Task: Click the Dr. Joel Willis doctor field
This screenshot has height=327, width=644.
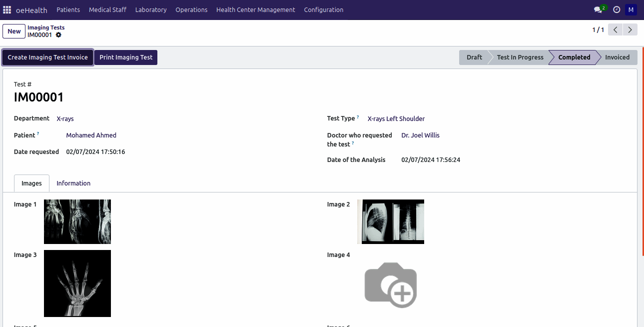Action: [421, 135]
